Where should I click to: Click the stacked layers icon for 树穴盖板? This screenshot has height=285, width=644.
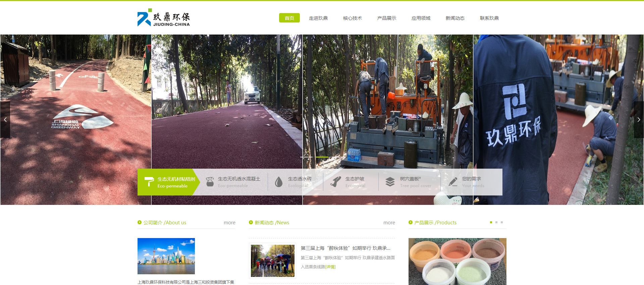click(x=390, y=182)
